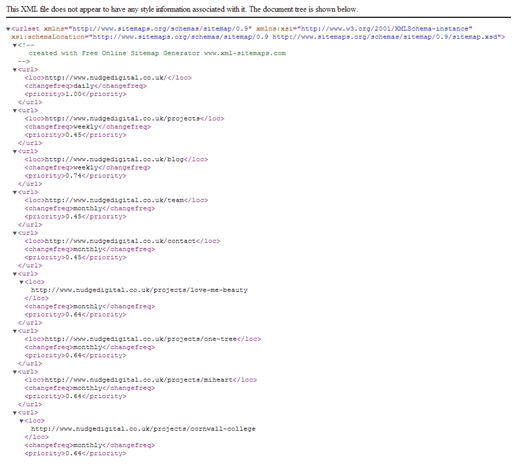Viewport: 529px width, 469px height.
Task: Click changefreq weekly under the /blog loc
Action: [x=87, y=168]
